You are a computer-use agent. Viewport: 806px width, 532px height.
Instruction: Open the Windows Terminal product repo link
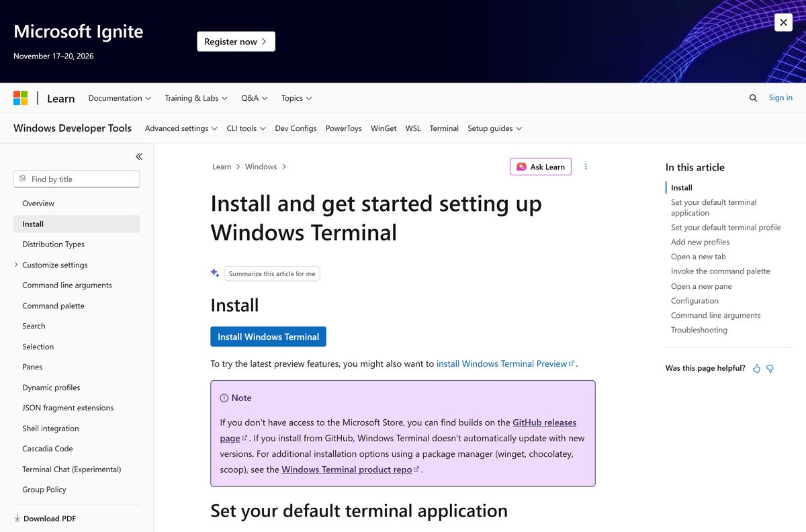[351, 470]
